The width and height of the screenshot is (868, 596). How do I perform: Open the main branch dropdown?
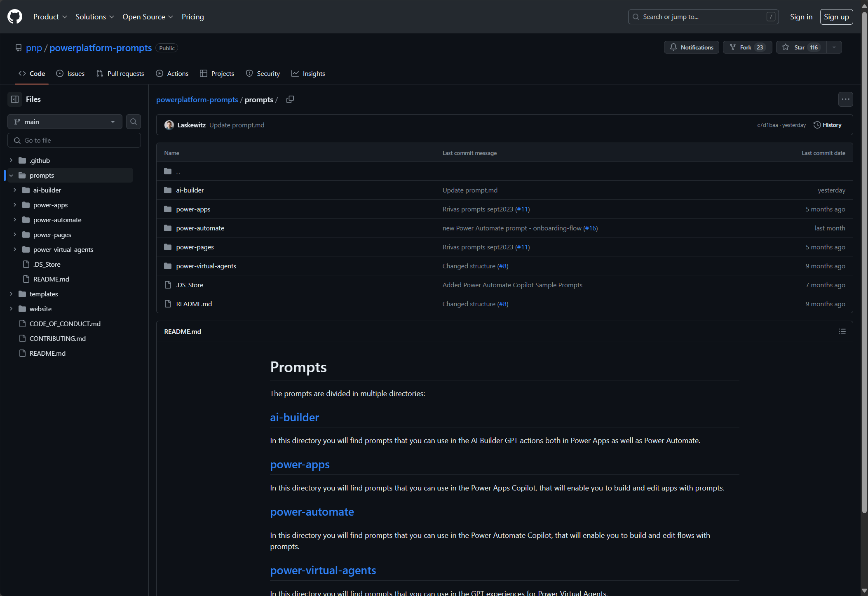pyautogui.click(x=65, y=122)
